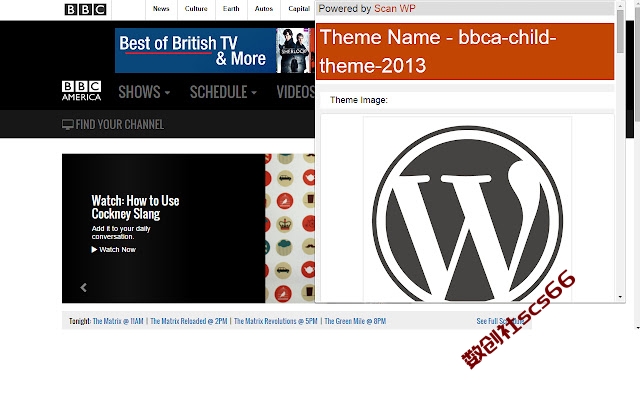Expand the SCHEDULE dropdown menu
Viewport: 640px width, 400px height.
223,92
